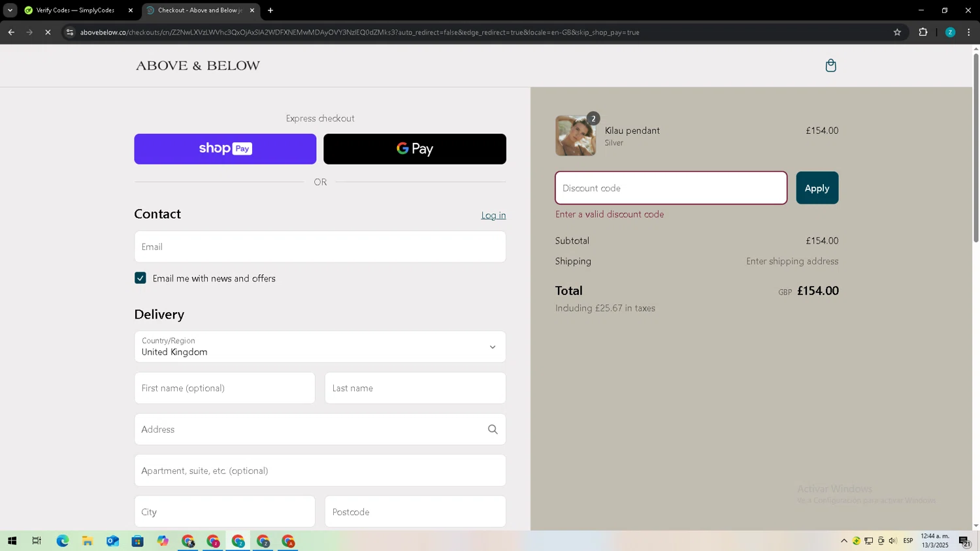Show hidden system tray icons
980x551 pixels.
coord(843,541)
